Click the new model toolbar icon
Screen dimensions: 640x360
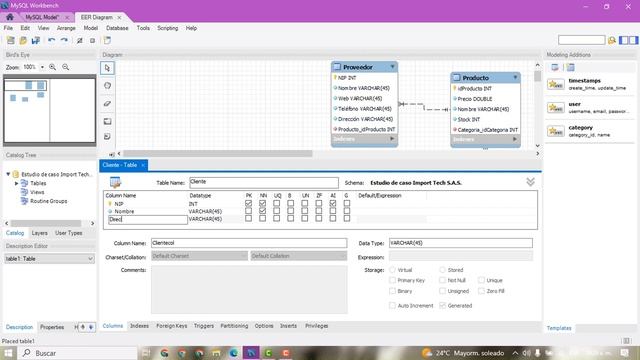[x=11, y=40]
